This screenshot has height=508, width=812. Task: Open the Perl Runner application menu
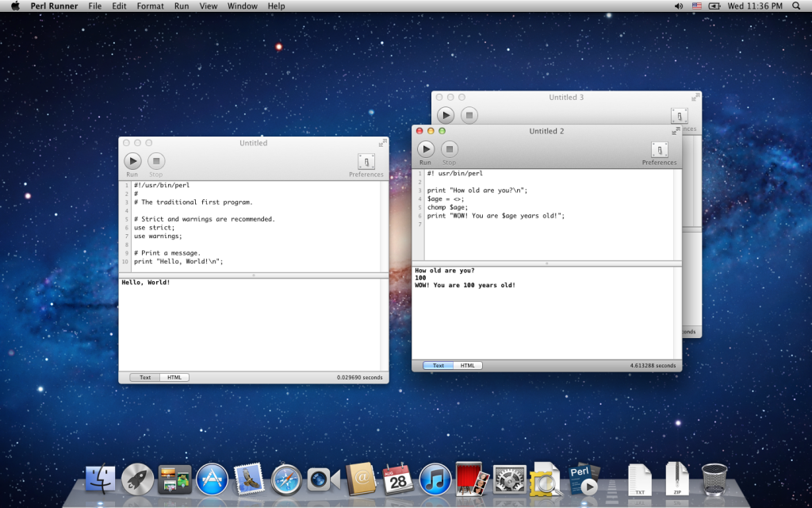click(x=54, y=6)
